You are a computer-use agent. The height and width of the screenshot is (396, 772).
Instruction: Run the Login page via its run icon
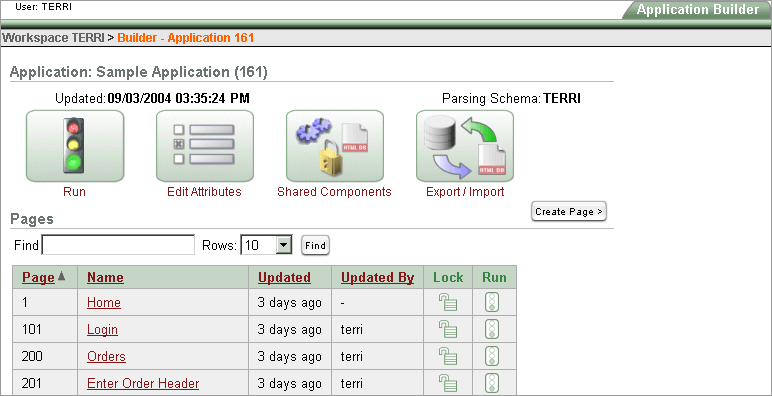(x=492, y=329)
